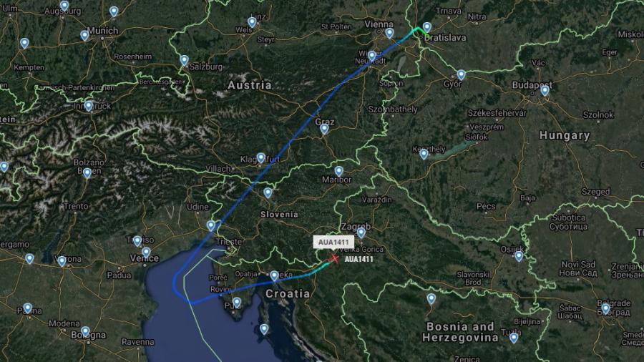644x362 pixels.
Task: Select the Belgrade airport marker
Action: pyautogui.click(x=606, y=308)
